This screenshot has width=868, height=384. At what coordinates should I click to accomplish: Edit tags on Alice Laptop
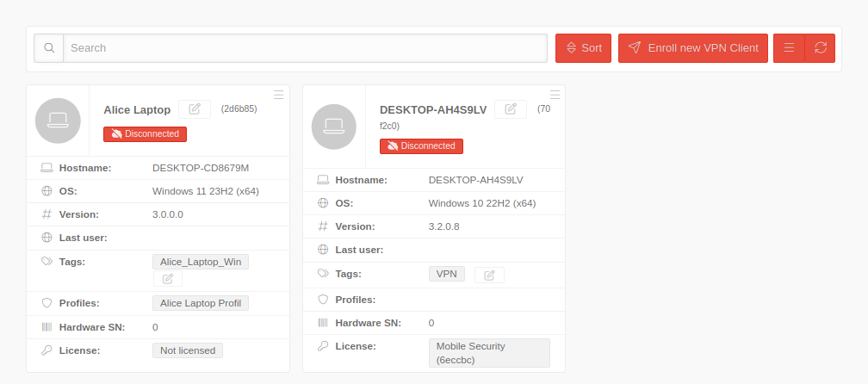click(168, 279)
